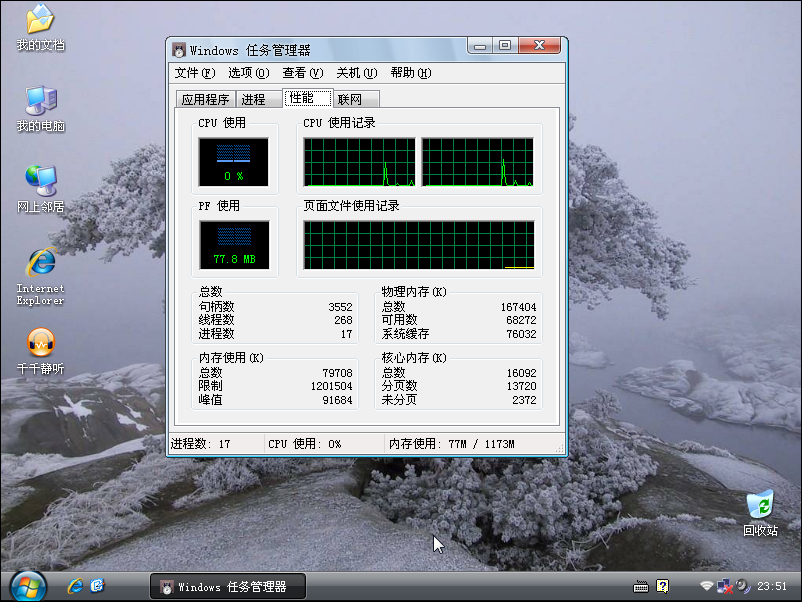
Task: Click the 限制 value 1201504
Action: 331,386
